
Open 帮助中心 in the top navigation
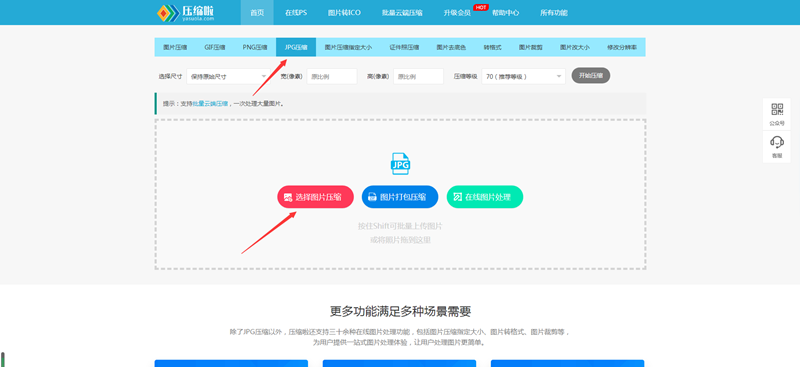click(506, 13)
